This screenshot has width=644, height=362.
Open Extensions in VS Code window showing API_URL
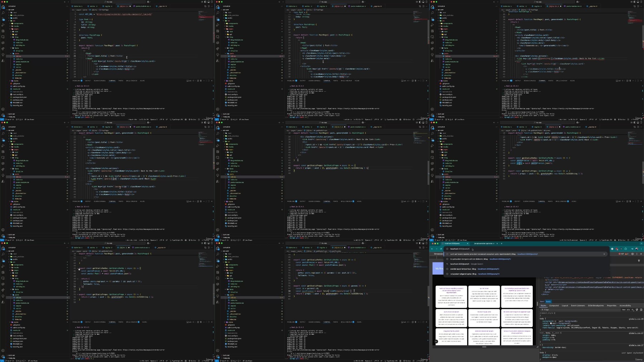pos(3,31)
